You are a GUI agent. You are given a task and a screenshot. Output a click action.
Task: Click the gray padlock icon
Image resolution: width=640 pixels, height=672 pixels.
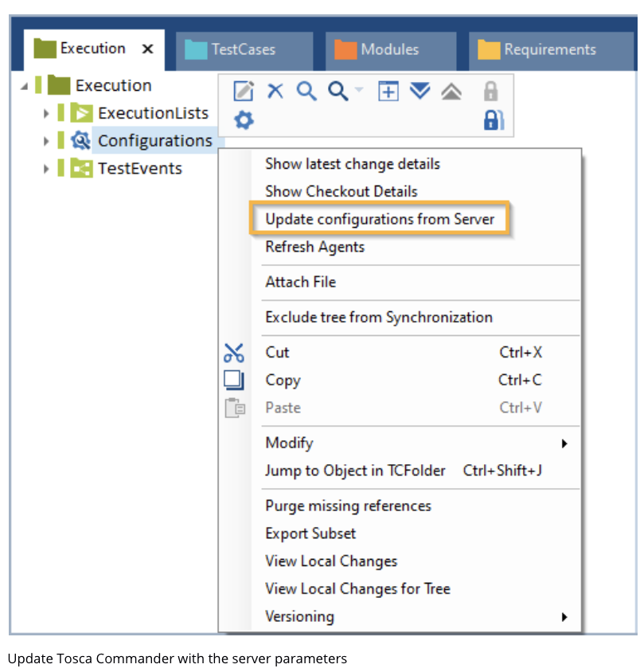[490, 91]
